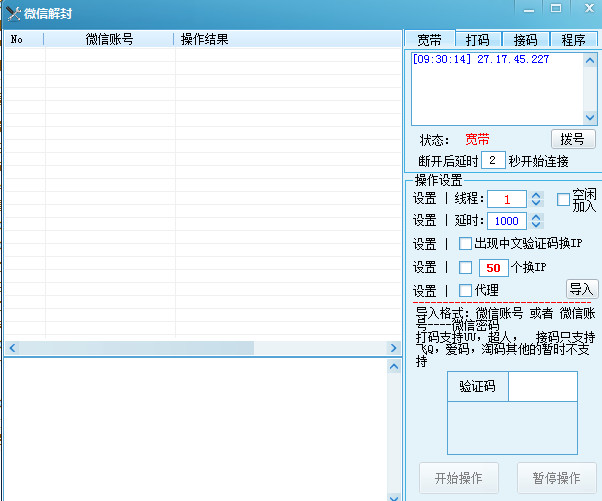Viewport: 602px width, 501px height.
Task: Toggle 出现中文验证码换IP checkbox
Action: click(465, 243)
